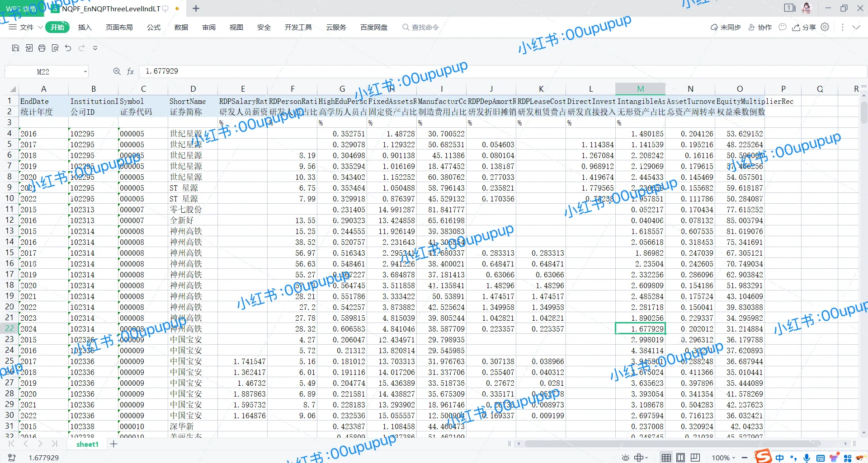Undo the last action
The width and height of the screenshot is (868, 463).
[x=68, y=48]
